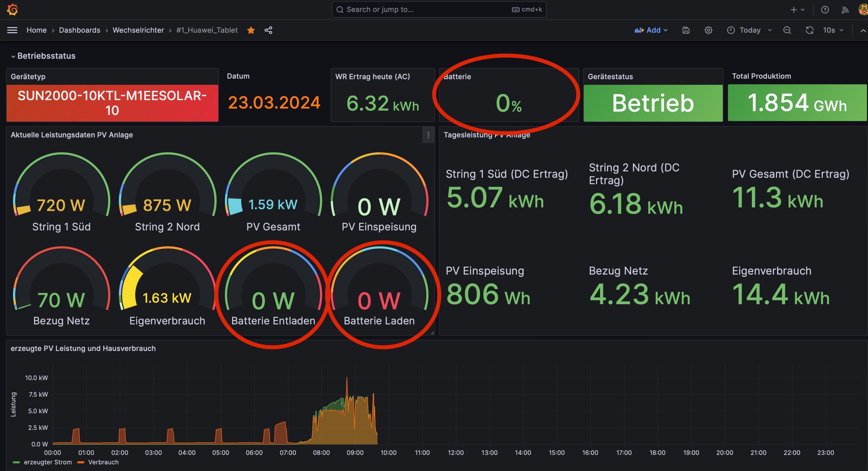
Task: Click the save dashboard icon
Action: (x=686, y=30)
